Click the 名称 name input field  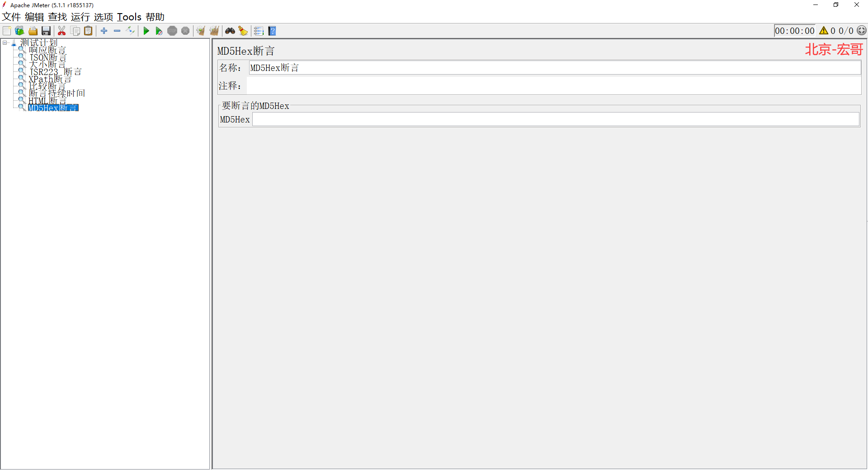(555, 68)
